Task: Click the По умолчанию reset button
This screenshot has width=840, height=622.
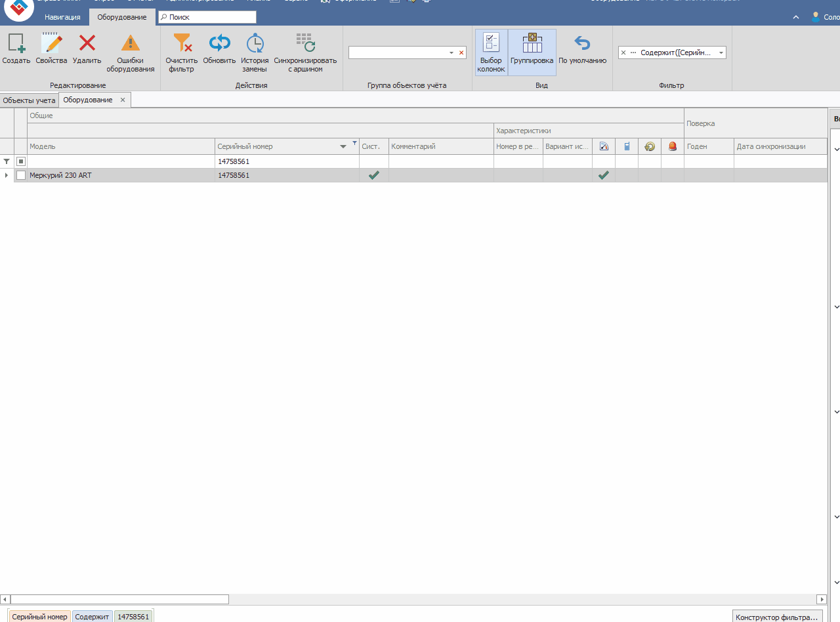Action: pos(583,52)
